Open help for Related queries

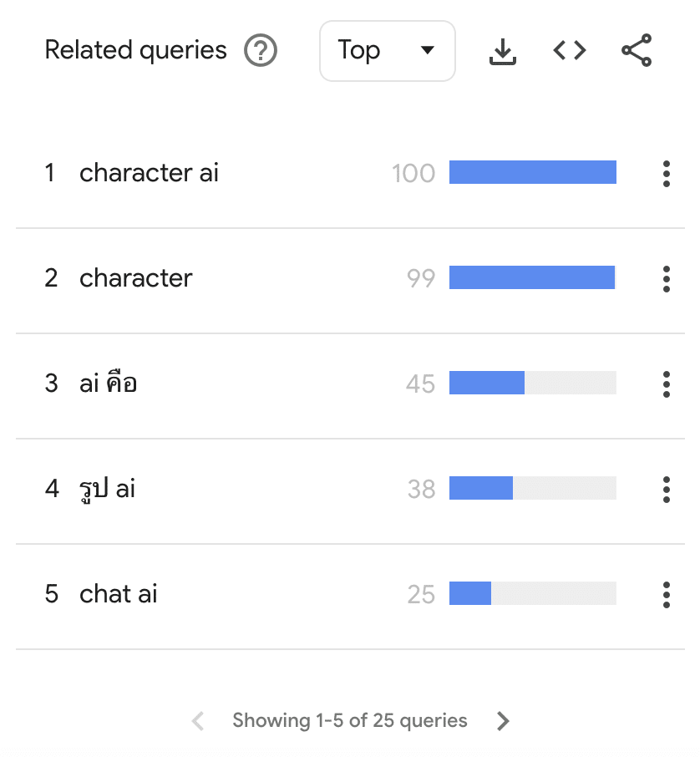click(x=261, y=50)
